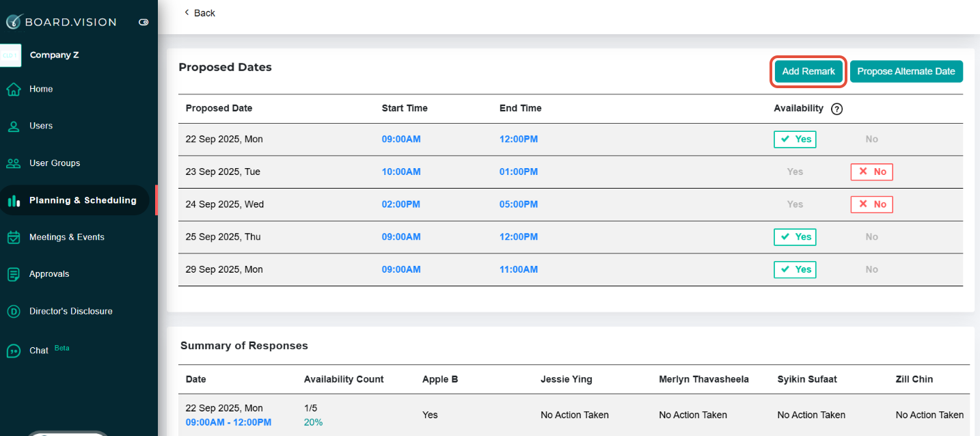Click Jessie Ying's No Action Taken cell
The height and width of the screenshot is (436, 980).
(574, 415)
